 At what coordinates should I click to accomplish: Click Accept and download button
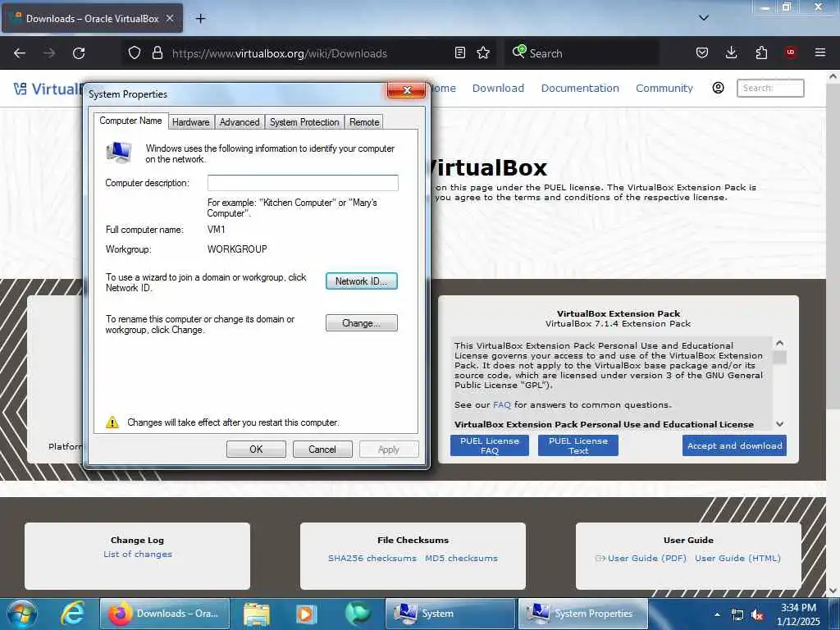tap(734, 445)
